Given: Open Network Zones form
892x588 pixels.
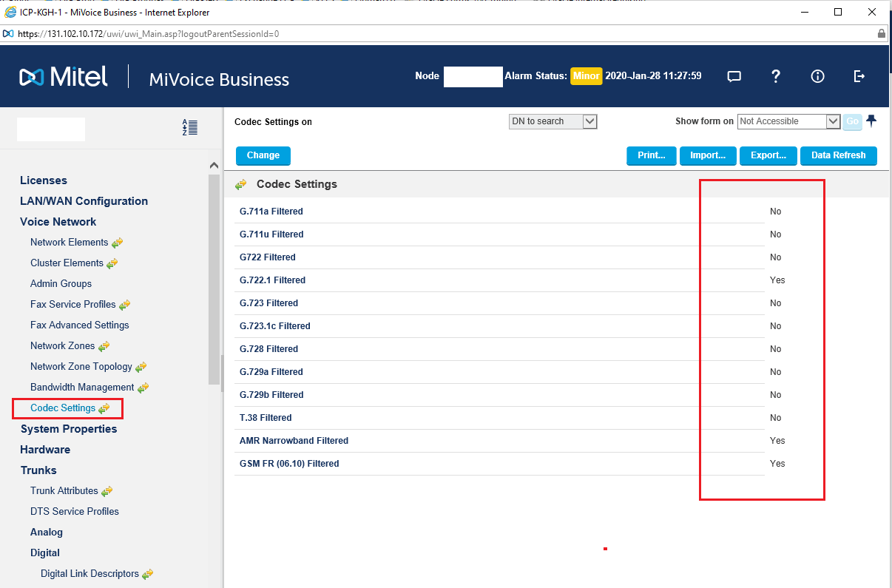Looking at the screenshot, I should 63,346.
